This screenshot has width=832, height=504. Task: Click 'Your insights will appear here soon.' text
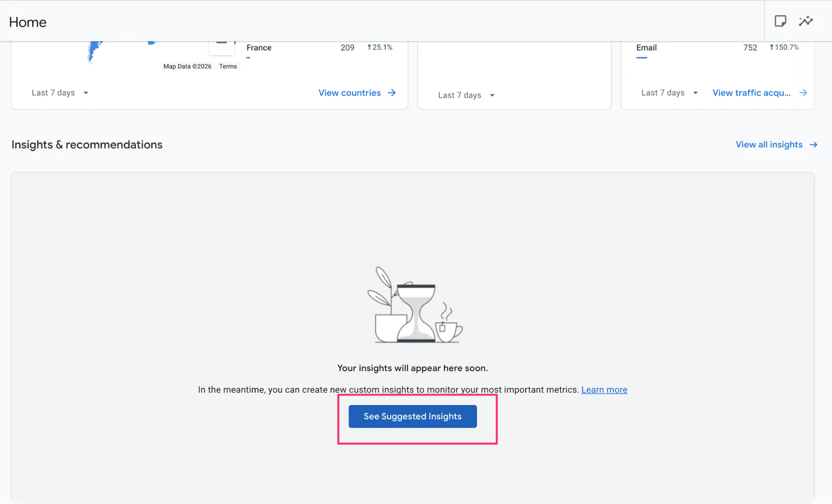click(x=412, y=368)
